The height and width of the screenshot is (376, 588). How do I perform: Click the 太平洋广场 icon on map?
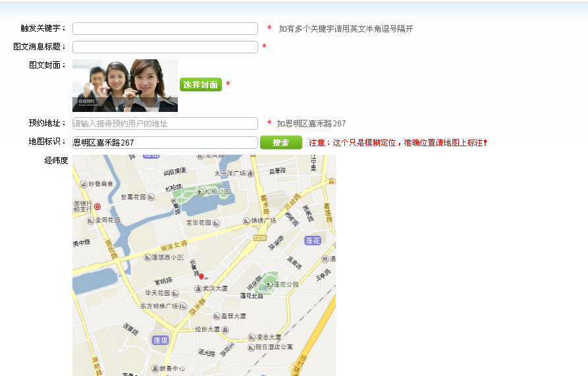click(250, 173)
